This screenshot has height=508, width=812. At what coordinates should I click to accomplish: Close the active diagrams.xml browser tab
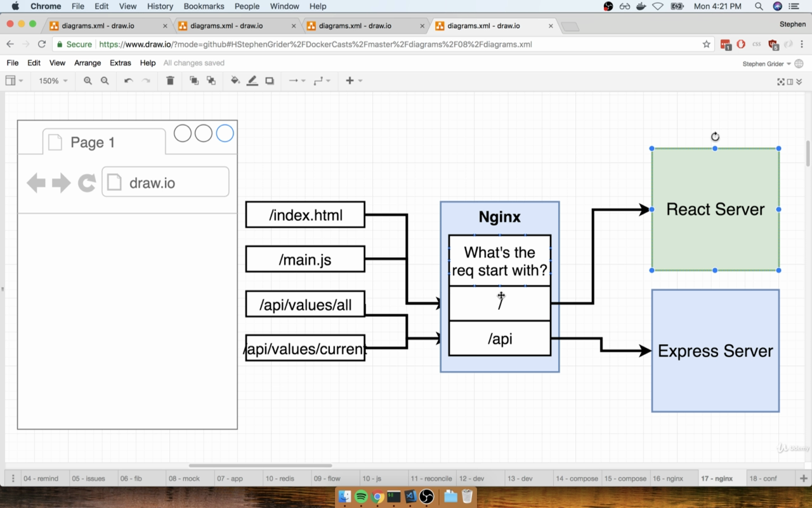[x=551, y=26]
